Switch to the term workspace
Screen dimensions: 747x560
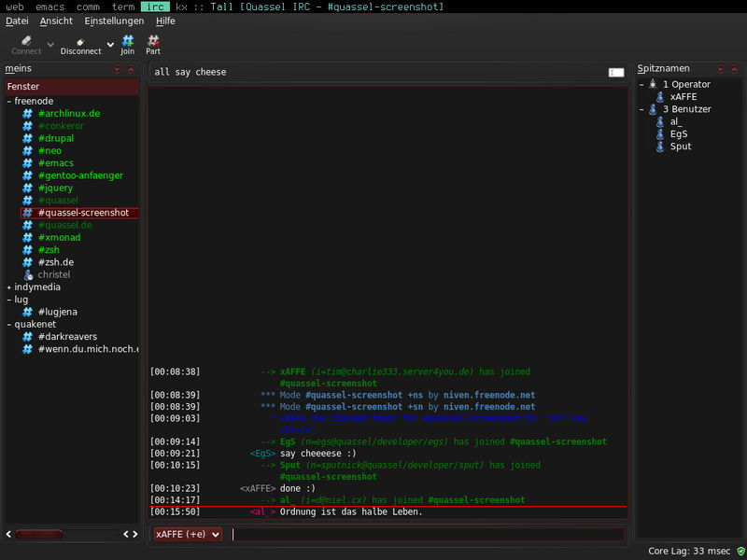123,7
